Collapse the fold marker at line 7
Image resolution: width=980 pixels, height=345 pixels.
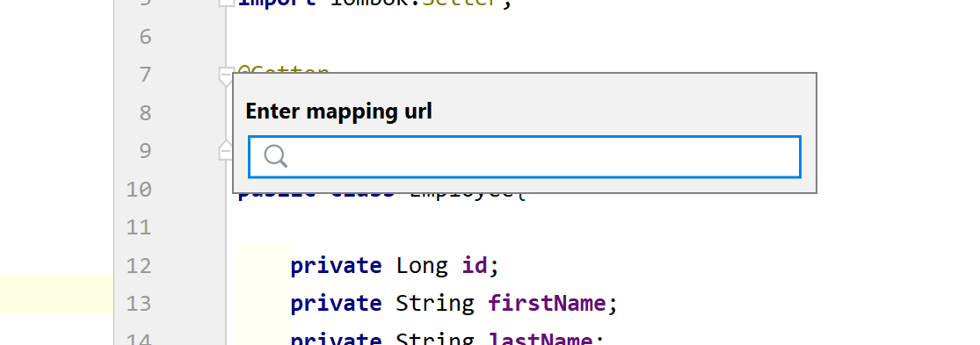pos(226,76)
